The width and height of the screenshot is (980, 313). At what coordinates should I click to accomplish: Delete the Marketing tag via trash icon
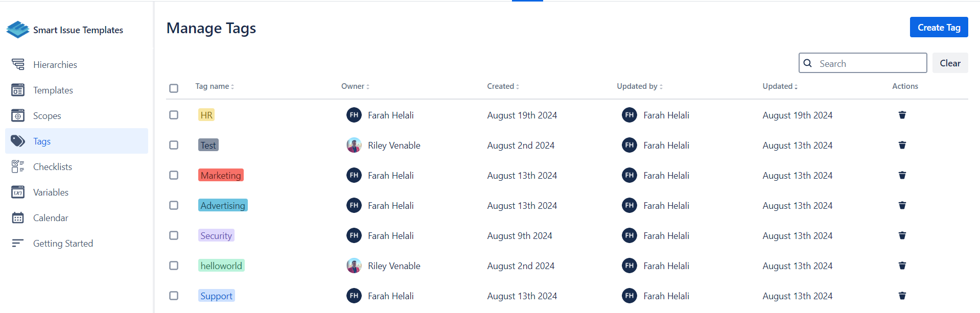point(902,175)
